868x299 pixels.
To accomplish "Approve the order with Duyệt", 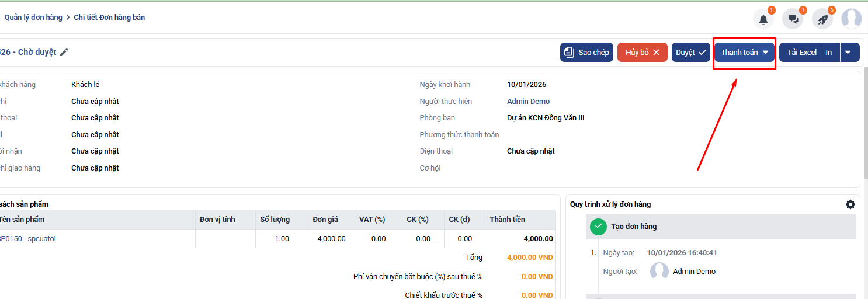I will pos(690,53).
